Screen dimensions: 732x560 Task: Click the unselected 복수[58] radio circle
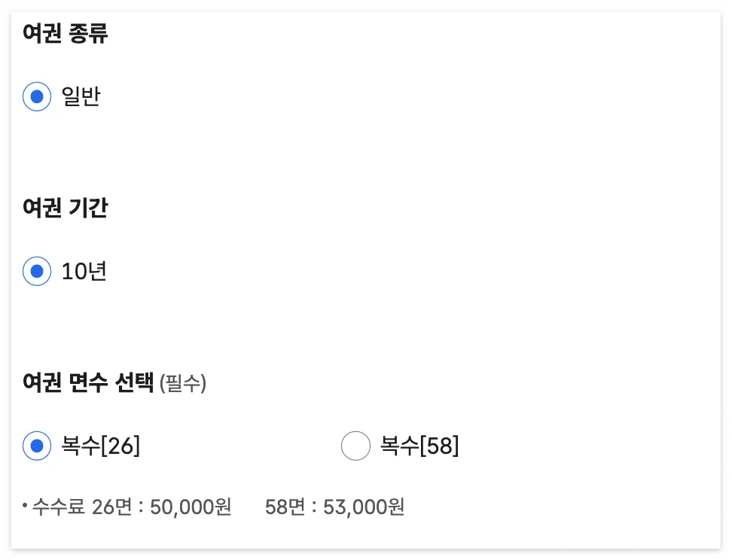click(355, 446)
